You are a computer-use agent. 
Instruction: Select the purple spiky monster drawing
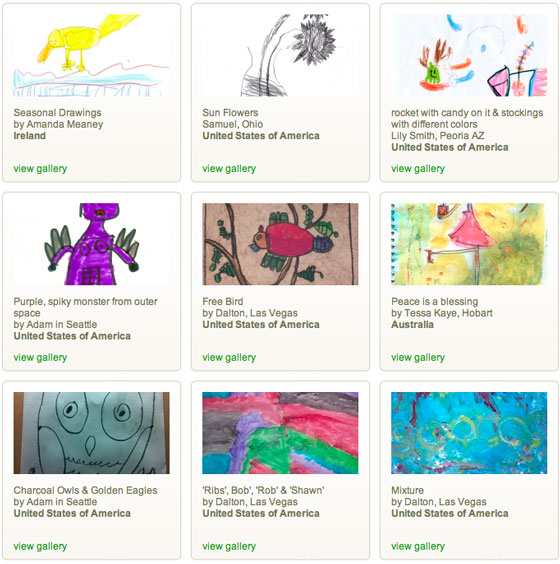coord(91,244)
